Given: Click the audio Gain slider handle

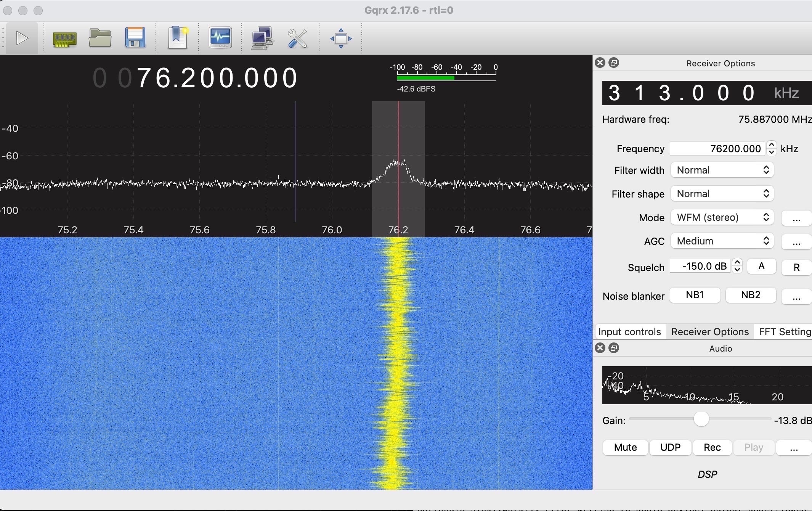Looking at the screenshot, I should click(x=701, y=419).
